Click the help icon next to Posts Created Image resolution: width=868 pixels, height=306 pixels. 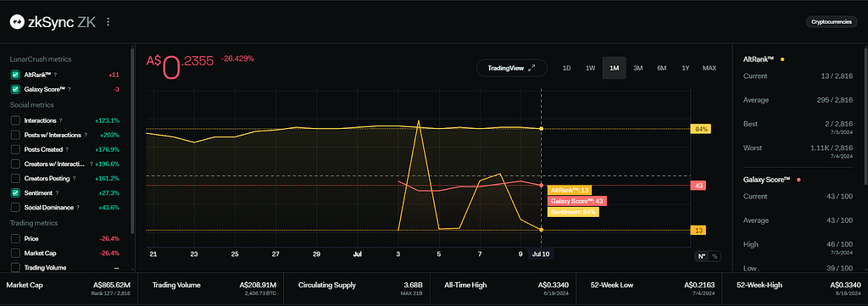[67, 149]
